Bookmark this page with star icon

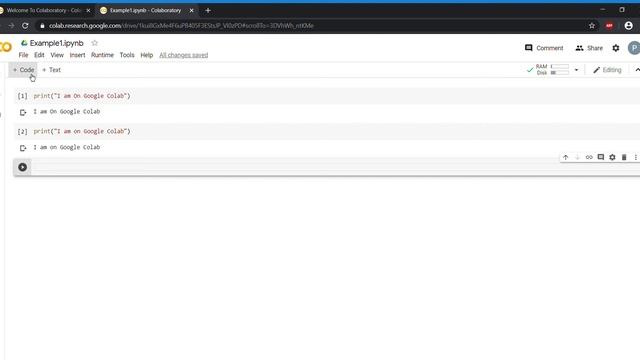point(592,25)
